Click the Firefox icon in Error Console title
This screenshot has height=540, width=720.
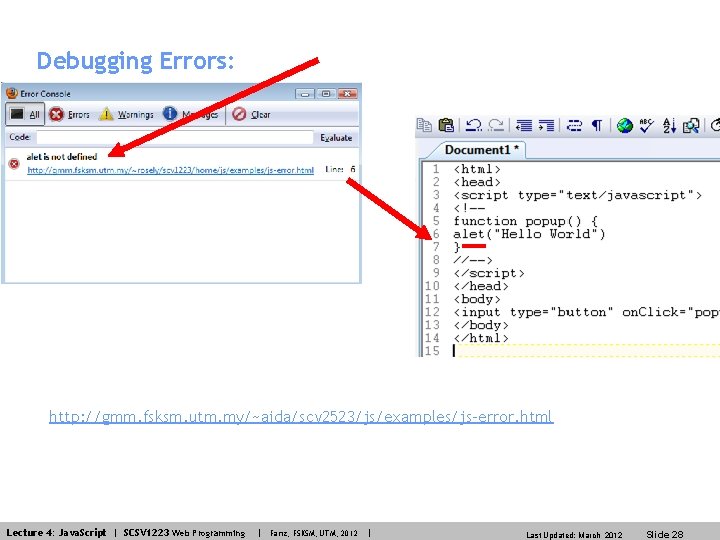point(11,93)
